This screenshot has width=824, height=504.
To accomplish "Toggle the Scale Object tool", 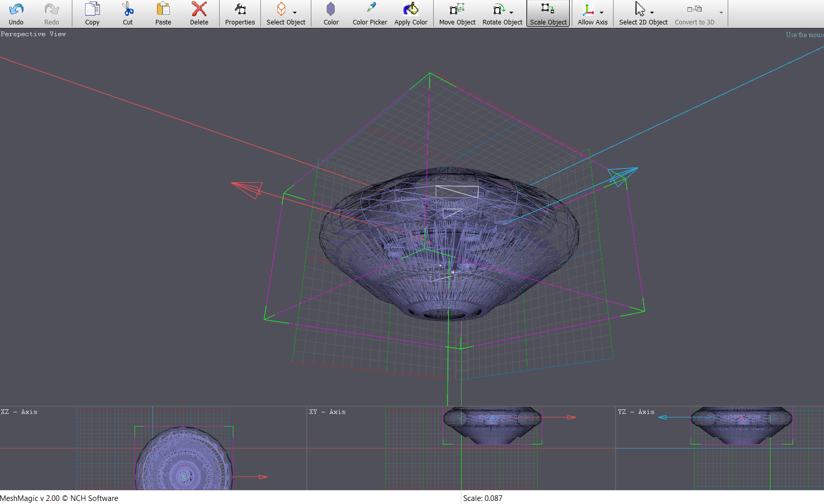I will (548, 14).
